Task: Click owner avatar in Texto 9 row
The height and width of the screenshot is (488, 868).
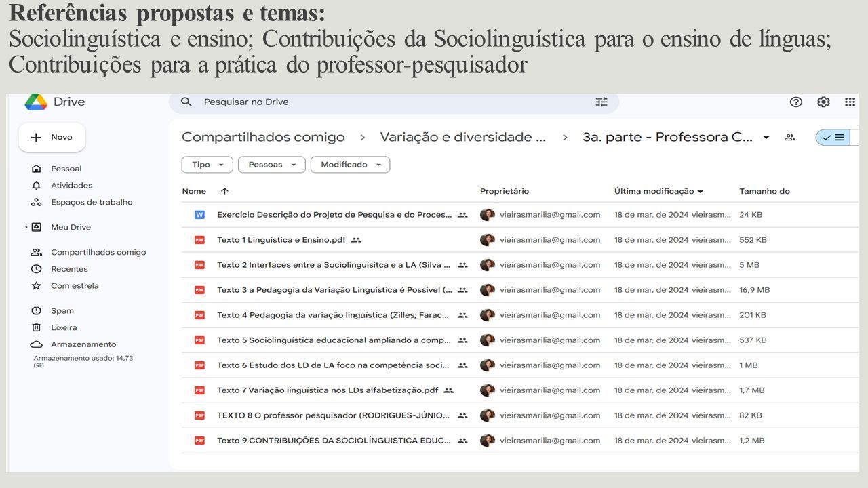Action: [x=487, y=441]
